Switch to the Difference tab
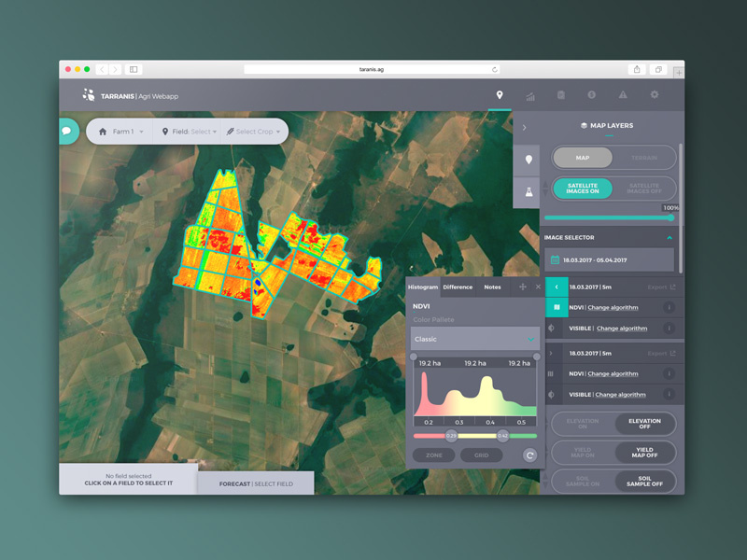 click(x=458, y=287)
